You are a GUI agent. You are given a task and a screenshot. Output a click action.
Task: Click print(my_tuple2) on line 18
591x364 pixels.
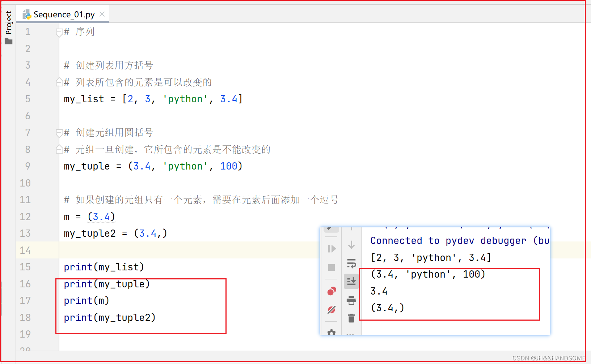tap(110, 318)
